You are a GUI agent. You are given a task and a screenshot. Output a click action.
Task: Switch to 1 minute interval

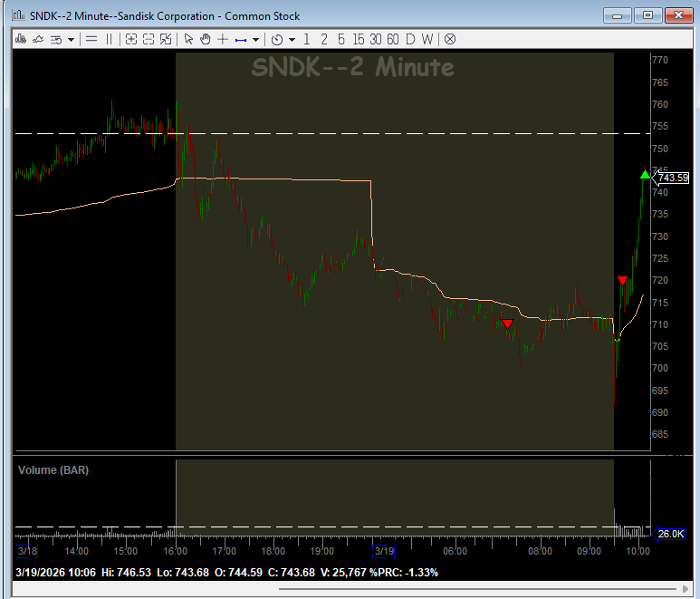tap(307, 39)
